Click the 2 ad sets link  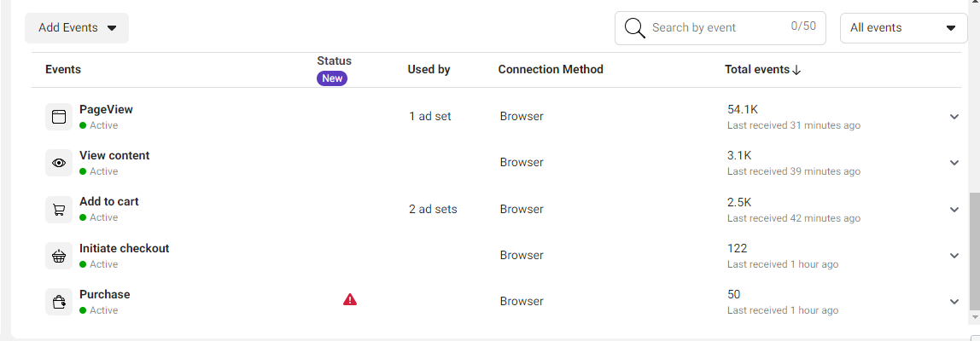point(433,210)
